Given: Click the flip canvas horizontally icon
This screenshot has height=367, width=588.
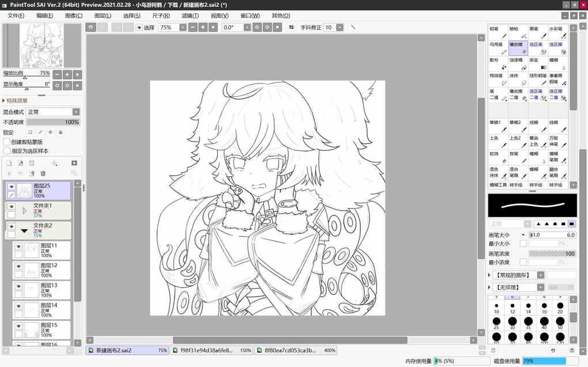Looking at the screenshot, I should [x=291, y=28].
